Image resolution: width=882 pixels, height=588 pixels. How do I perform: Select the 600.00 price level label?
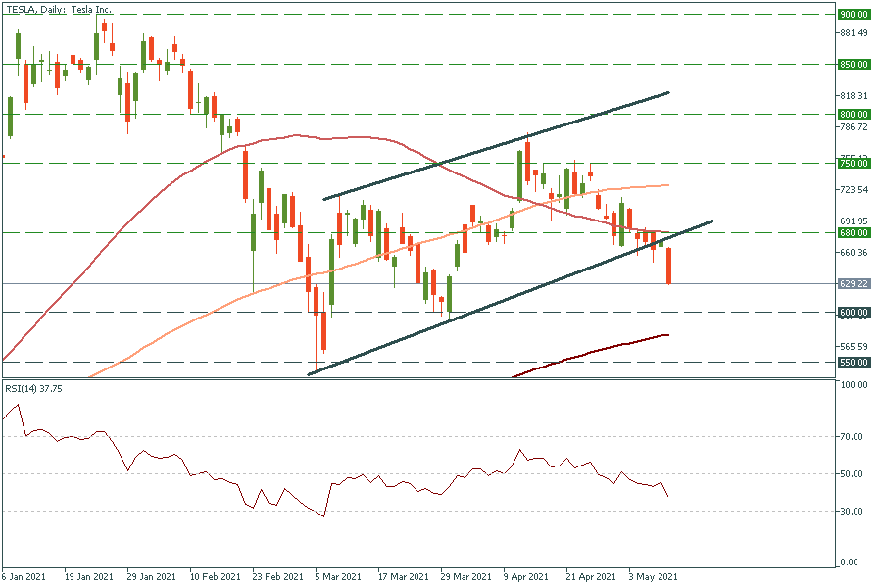(854, 313)
